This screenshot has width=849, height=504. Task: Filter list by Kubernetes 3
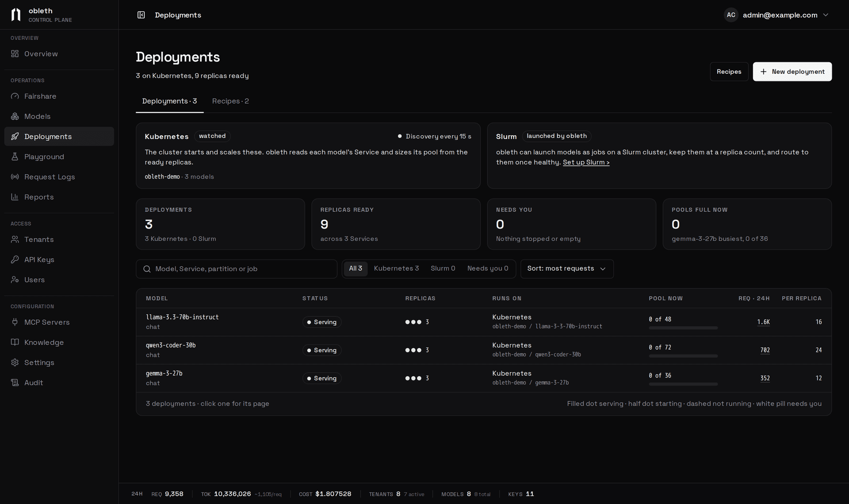click(x=396, y=269)
